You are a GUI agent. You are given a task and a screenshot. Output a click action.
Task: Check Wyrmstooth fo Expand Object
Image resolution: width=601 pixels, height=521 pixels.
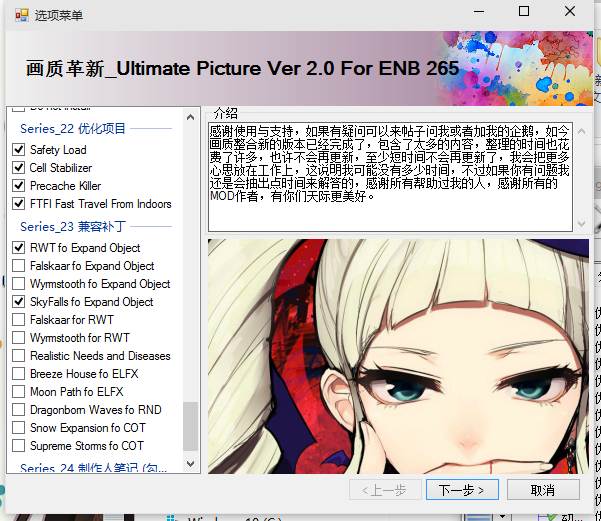pyautogui.click(x=18, y=284)
